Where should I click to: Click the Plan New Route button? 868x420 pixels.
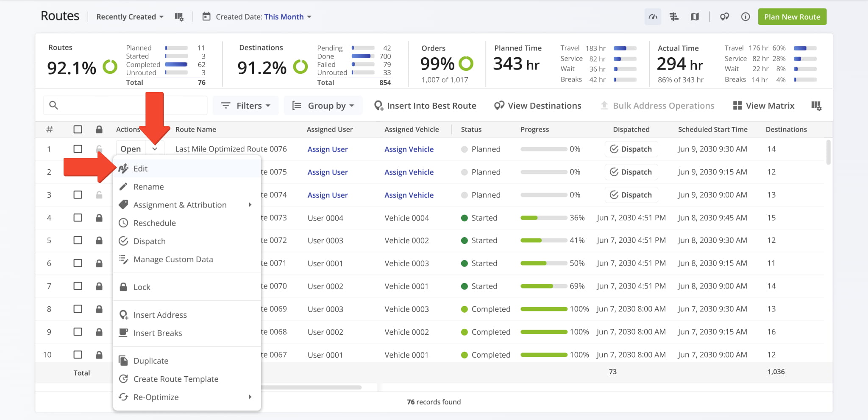[x=792, y=17]
